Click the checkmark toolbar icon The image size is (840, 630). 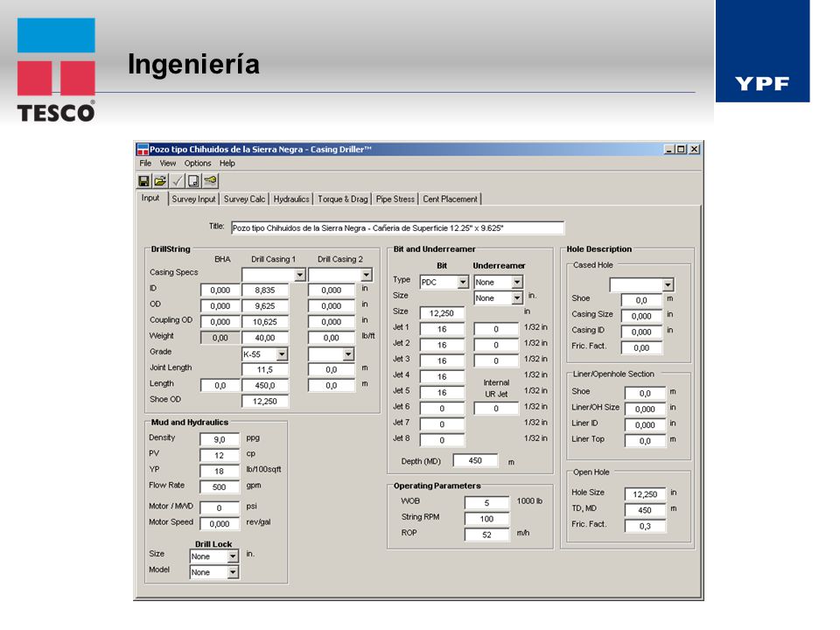click(x=177, y=181)
